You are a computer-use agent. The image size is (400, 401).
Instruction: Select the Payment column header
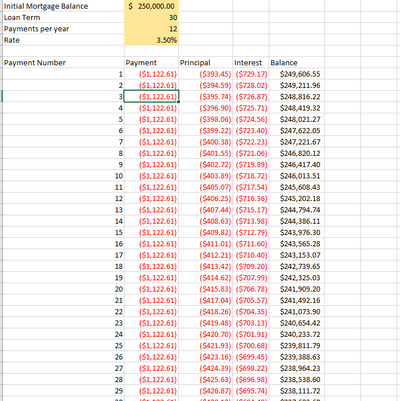[x=151, y=63]
